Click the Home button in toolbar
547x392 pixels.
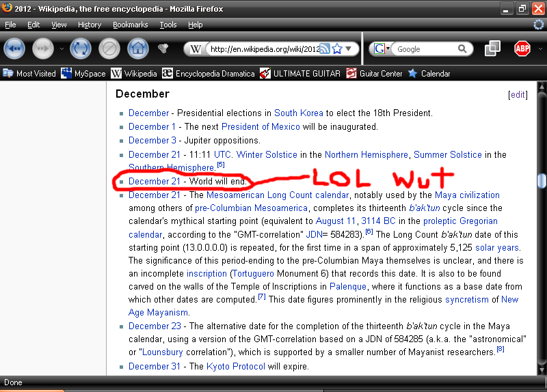click(137, 48)
